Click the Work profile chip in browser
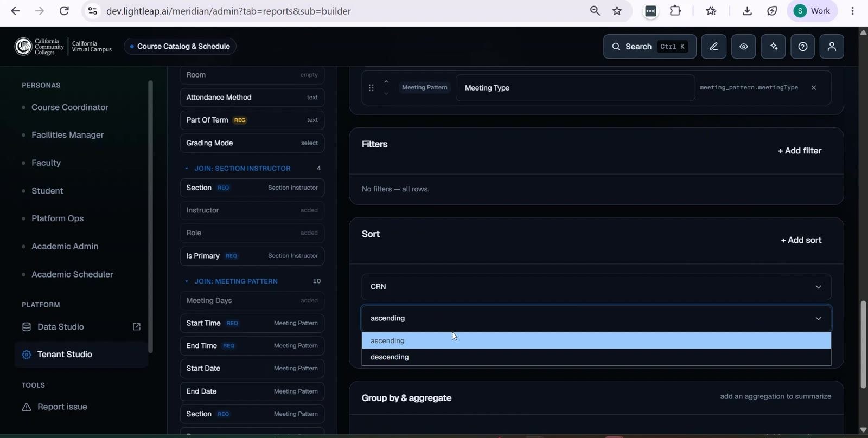 point(812,11)
